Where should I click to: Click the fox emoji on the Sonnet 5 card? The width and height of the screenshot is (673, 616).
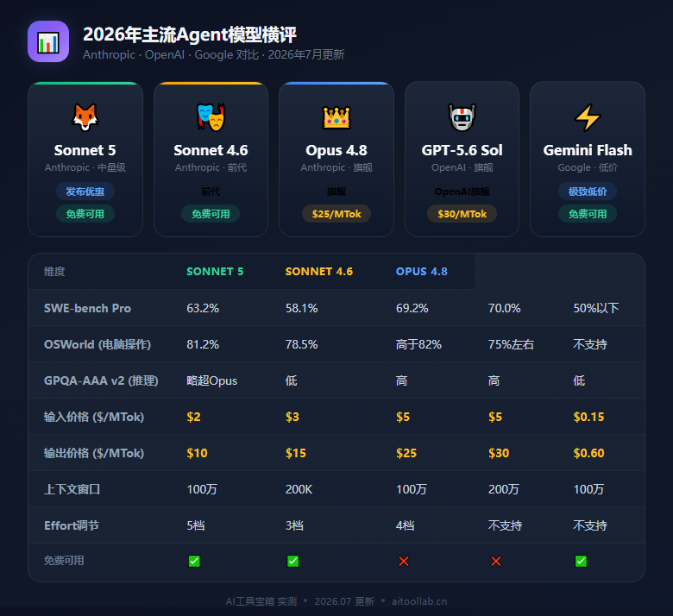coord(85,117)
